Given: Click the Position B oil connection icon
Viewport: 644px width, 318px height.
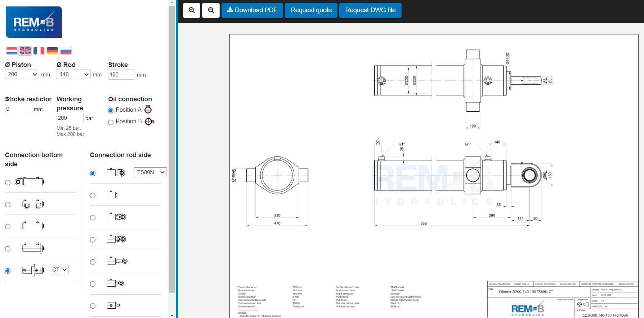Looking at the screenshot, I should (x=149, y=122).
